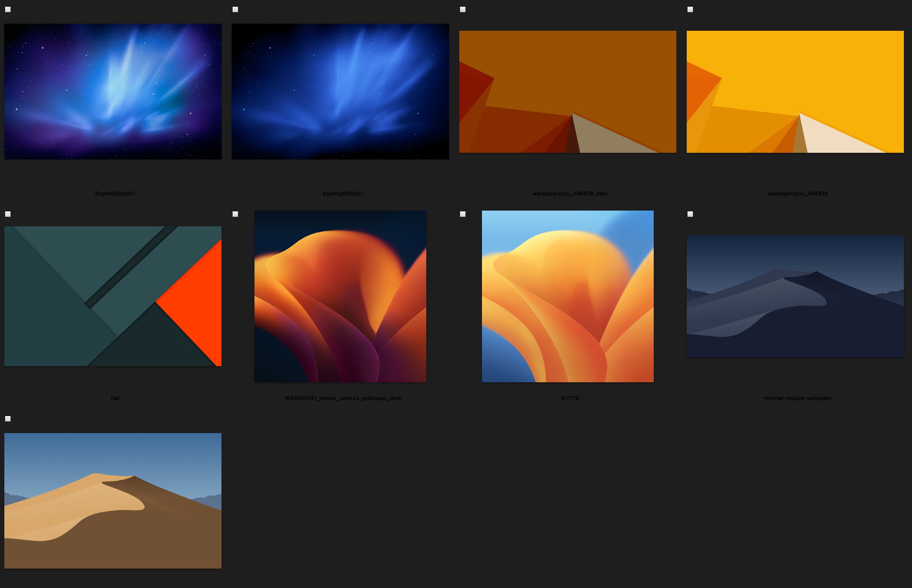Check the box for Ventura dark wallpaper

tap(235, 214)
